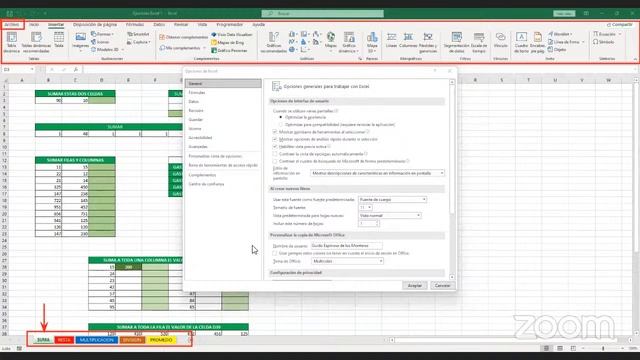This screenshot has width=640, height=360.
Task: Click the zoom slider in status bar
Action: pyautogui.click(x=603, y=348)
